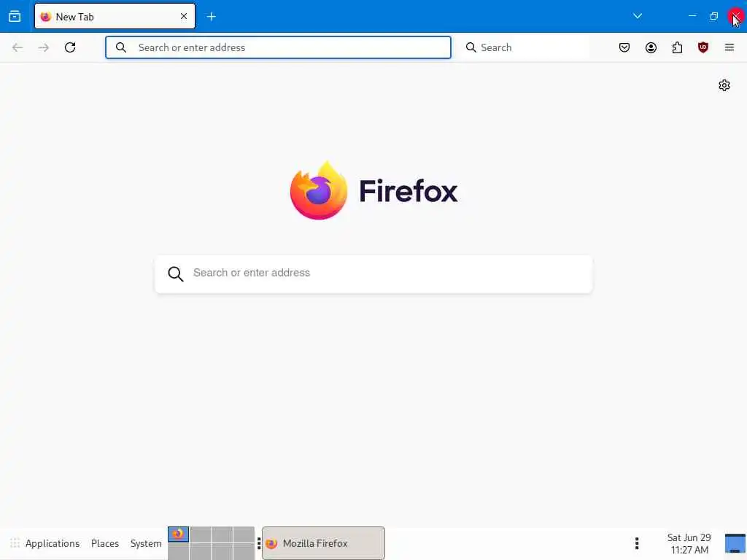Open the Firefox hamburger menu
This screenshot has height=560, width=747.
pyautogui.click(x=729, y=47)
